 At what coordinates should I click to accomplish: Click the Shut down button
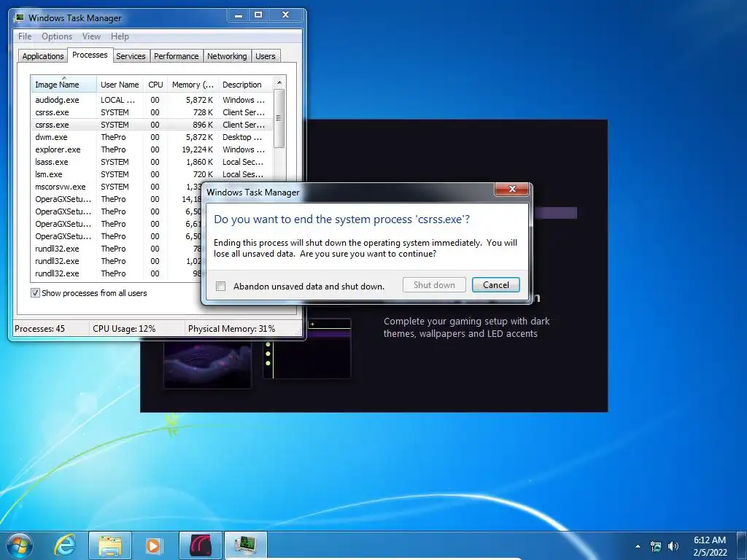click(x=434, y=285)
